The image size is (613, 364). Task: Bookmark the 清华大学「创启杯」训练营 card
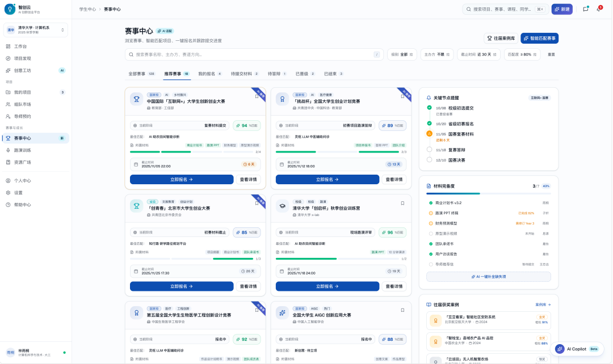(x=402, y=204)
